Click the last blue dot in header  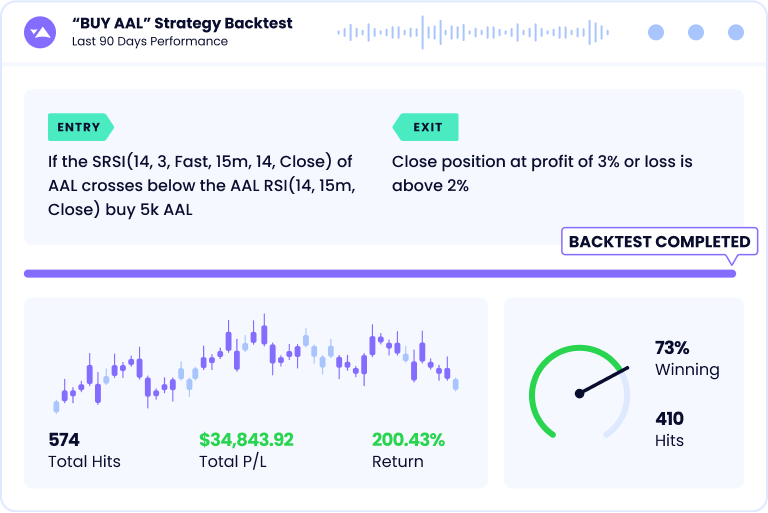point(736,32)
